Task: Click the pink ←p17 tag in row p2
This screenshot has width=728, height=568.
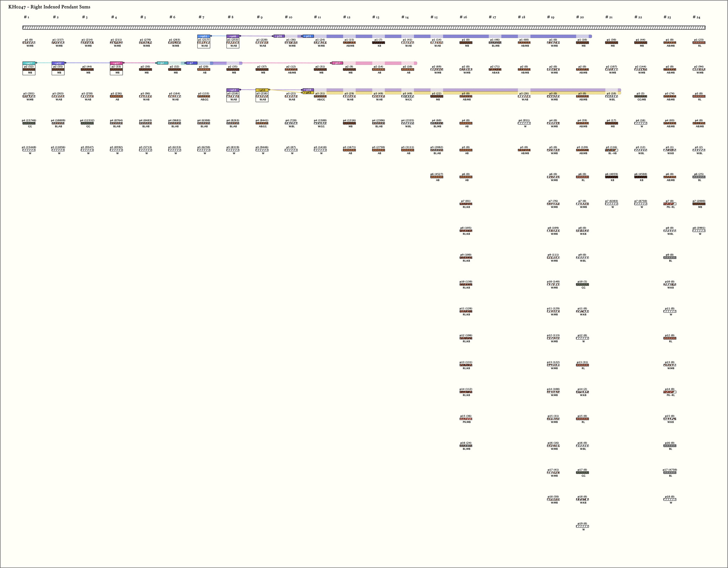Action: click(x=337, y=63)
